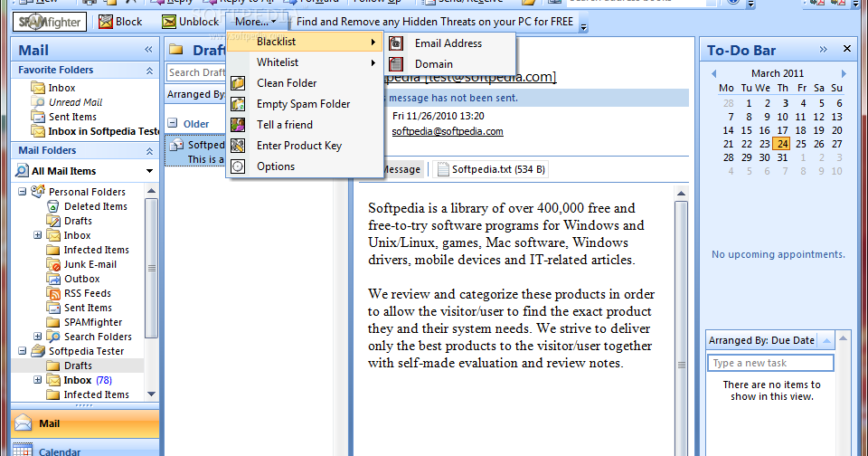Select the Junk E-mail folder
Image resolution: width=868 pixels, height=456 pixels.
[90, 264]
